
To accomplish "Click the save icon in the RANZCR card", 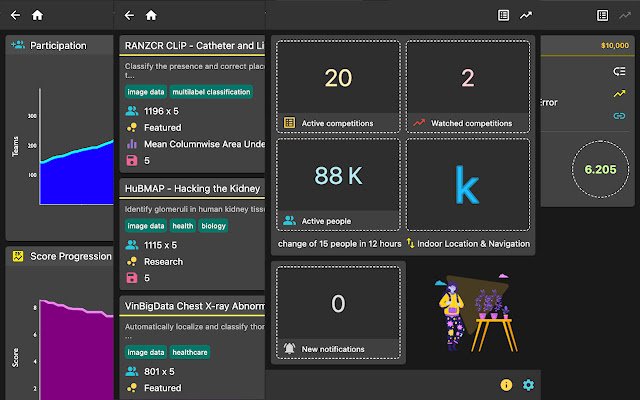I will click(132, 160).
